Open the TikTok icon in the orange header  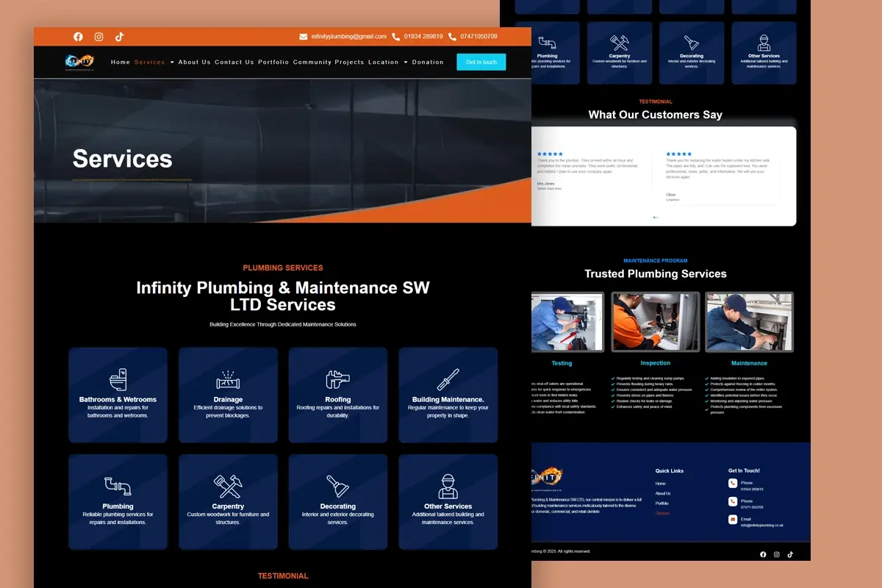119,37
